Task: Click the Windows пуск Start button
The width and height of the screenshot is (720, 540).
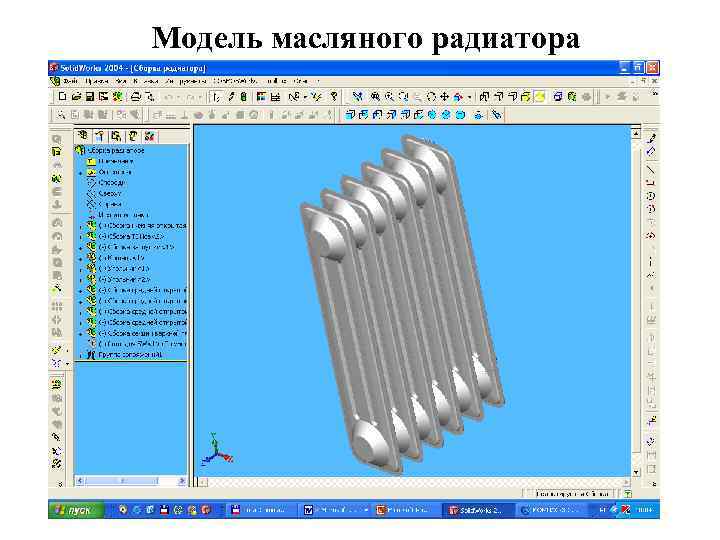Action: pos(76,510)
